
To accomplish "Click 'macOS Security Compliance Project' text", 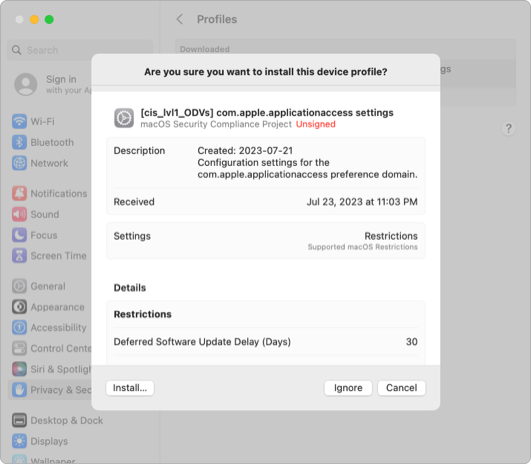I will [216, 124].
